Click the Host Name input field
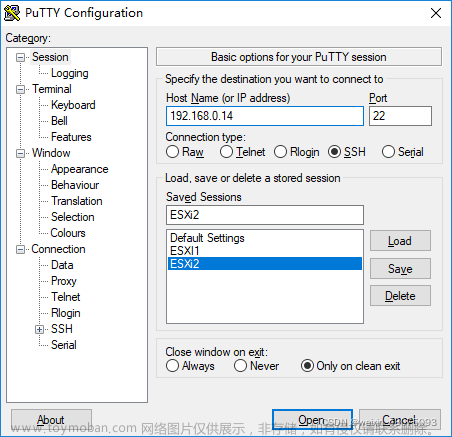452x437 pixels. point(265,116)
